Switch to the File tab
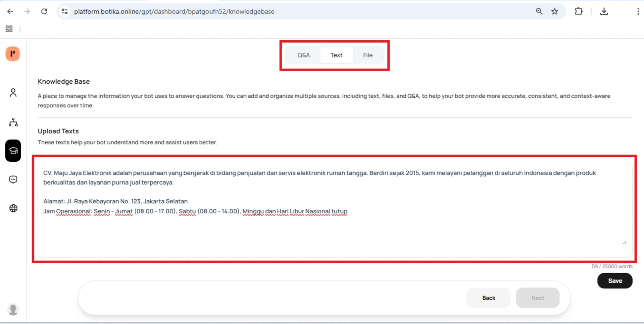 click(x=368, y=55)
